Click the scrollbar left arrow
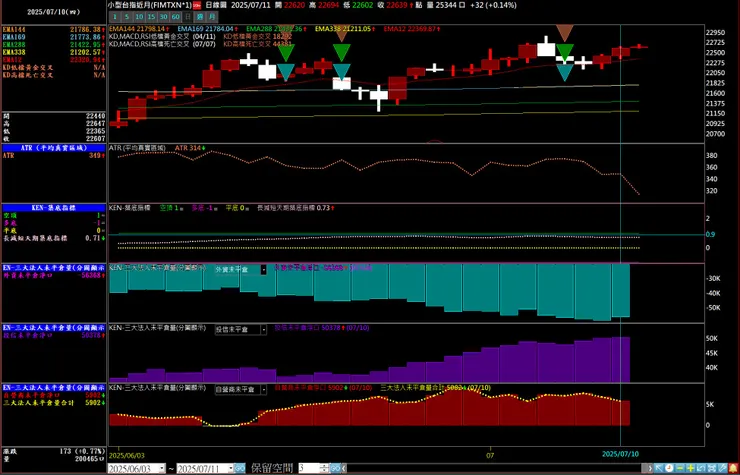Screen dimensions: 740x475 pyautogui.click(x=344, y=468)
